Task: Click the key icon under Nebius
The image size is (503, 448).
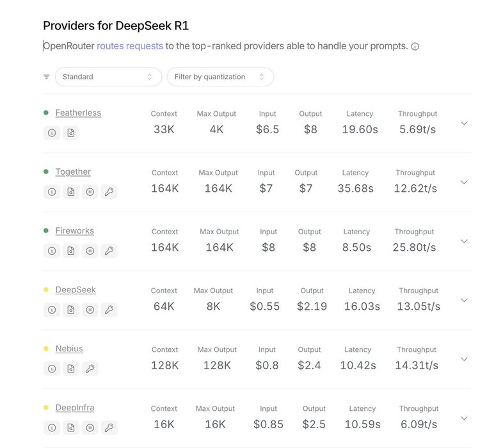Action: [x=90, y=369]
